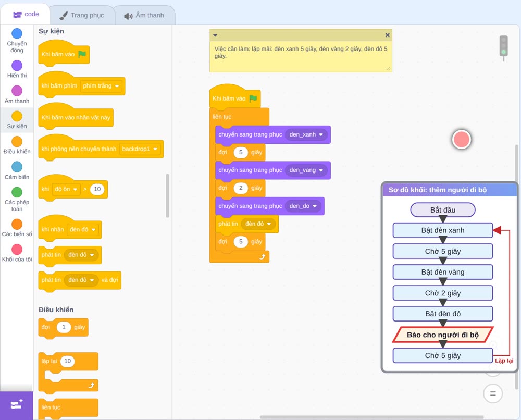Open the Hiển thị block category
Viewport: 521px width, 420px height.
(x=17, y=69)
